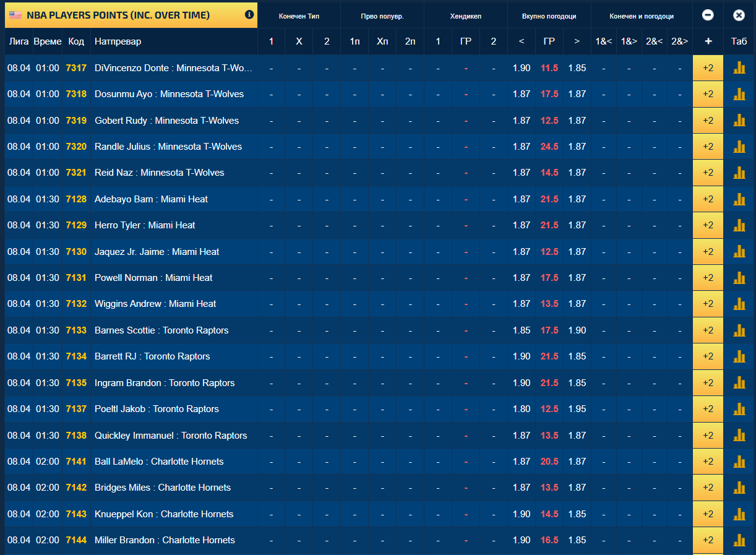This screenshot has width=756, height=555.
Task: Open statistics chart for DiVincenzo Donte row
Action: pos(739,68)
